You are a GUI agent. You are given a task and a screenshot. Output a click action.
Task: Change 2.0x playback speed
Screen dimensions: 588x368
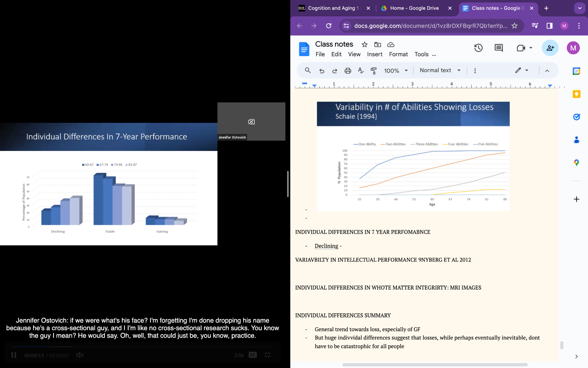pos(239,355)
